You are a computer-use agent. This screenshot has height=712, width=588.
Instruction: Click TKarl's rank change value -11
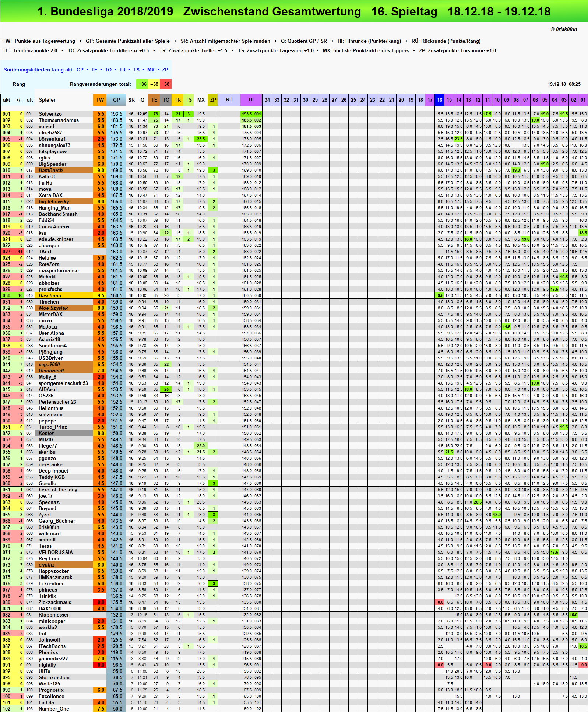point(19,252)
